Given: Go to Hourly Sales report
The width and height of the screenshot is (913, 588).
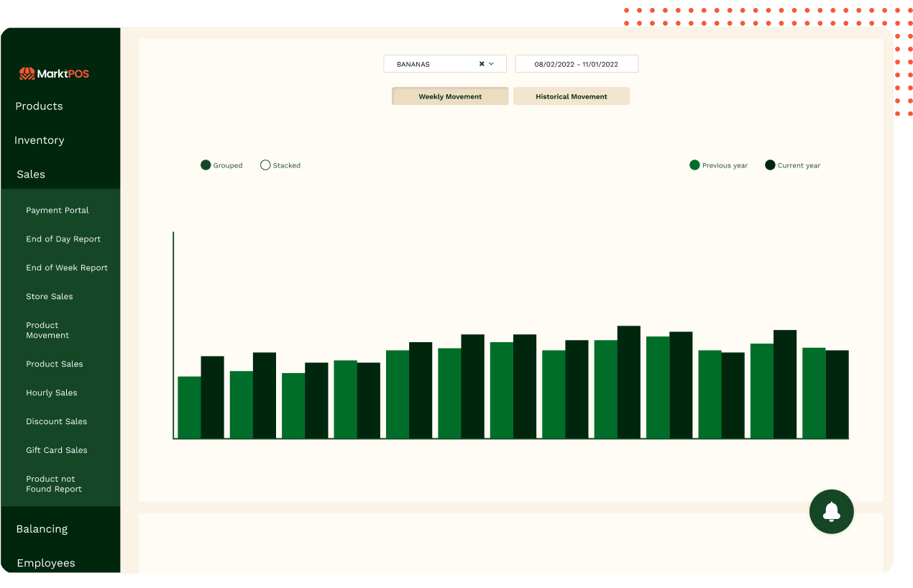Looking at the screenshot, I should tap(52, 393).
